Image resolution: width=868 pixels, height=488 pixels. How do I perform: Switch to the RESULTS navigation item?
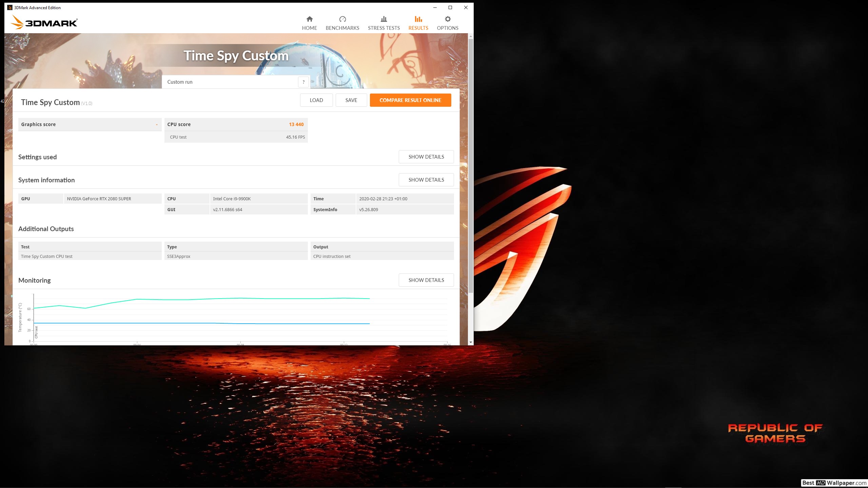(418, 28)
